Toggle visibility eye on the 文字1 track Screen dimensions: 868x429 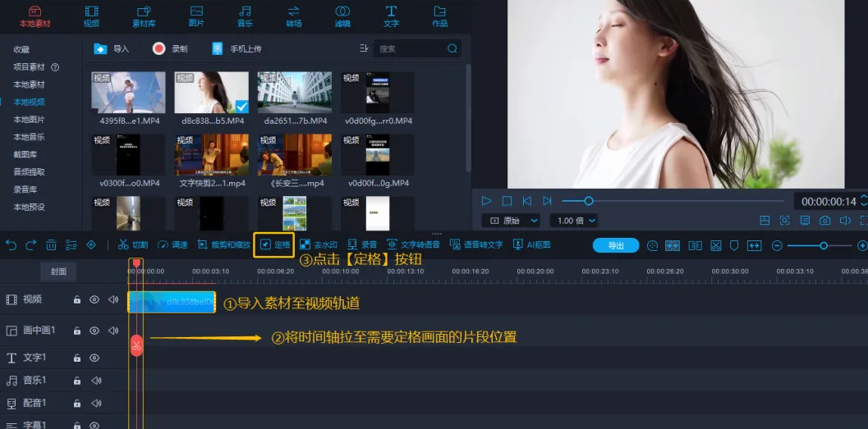coord(94,358)
